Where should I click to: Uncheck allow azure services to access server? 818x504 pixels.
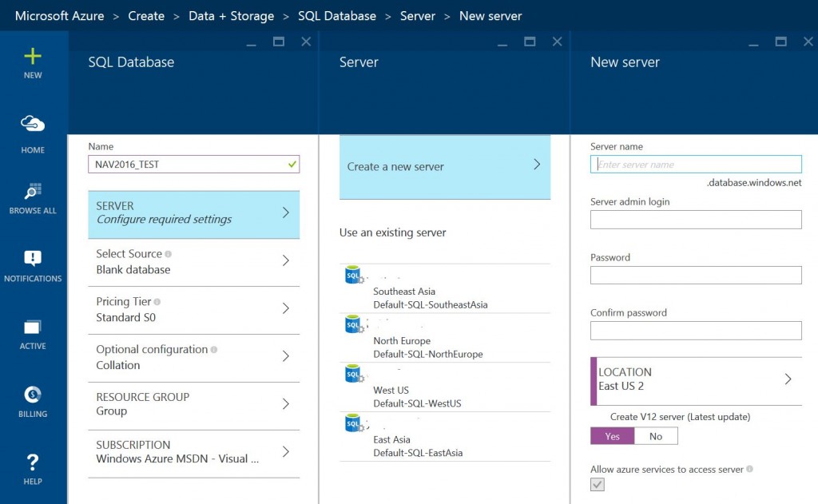coord(598,484)
